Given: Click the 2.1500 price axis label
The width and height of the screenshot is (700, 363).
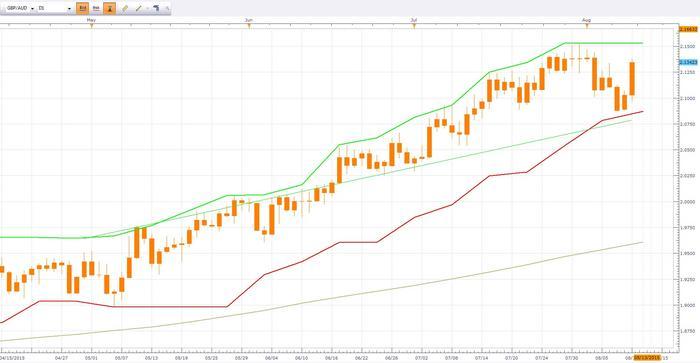Looking at the screenshot, I should click(x=688, y=46).
